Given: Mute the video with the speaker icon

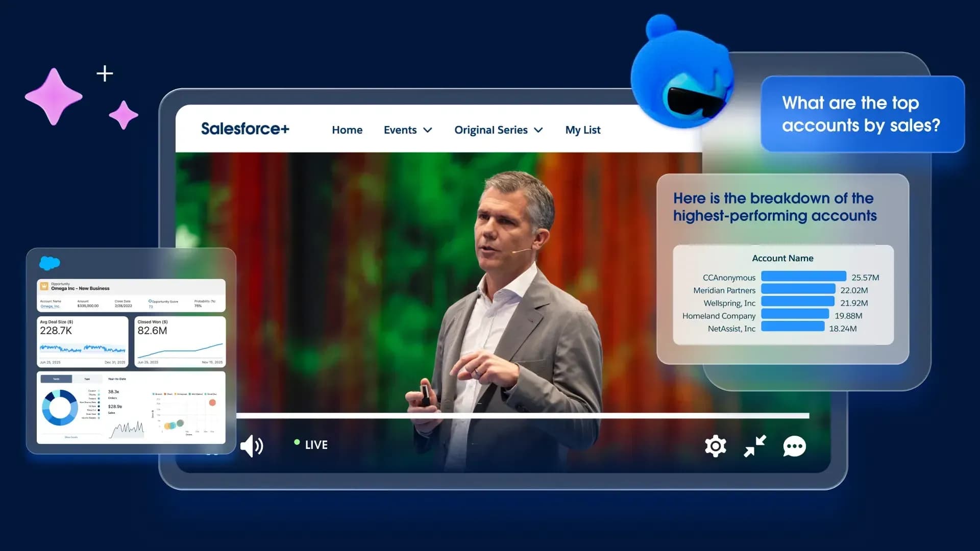Looking at the screenshot, I should [252, 446].
